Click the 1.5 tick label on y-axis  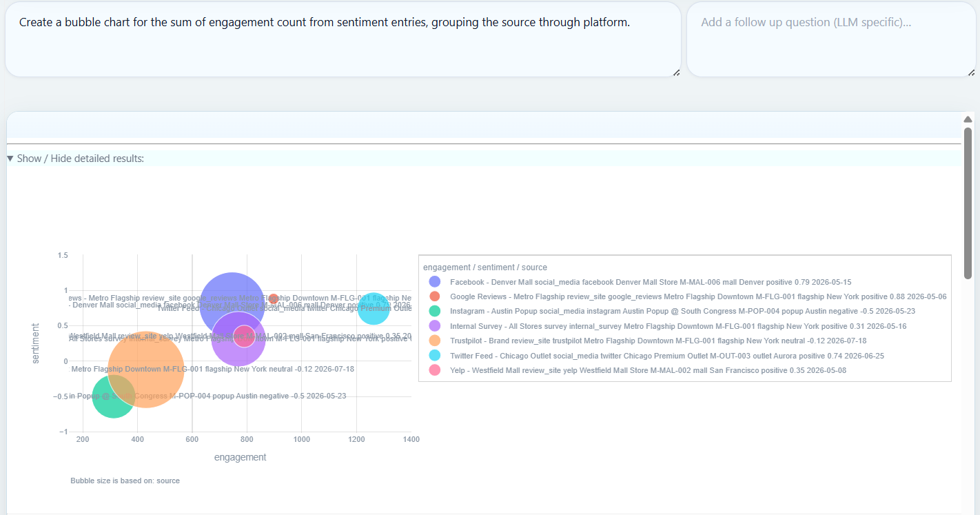coord(63,255)
